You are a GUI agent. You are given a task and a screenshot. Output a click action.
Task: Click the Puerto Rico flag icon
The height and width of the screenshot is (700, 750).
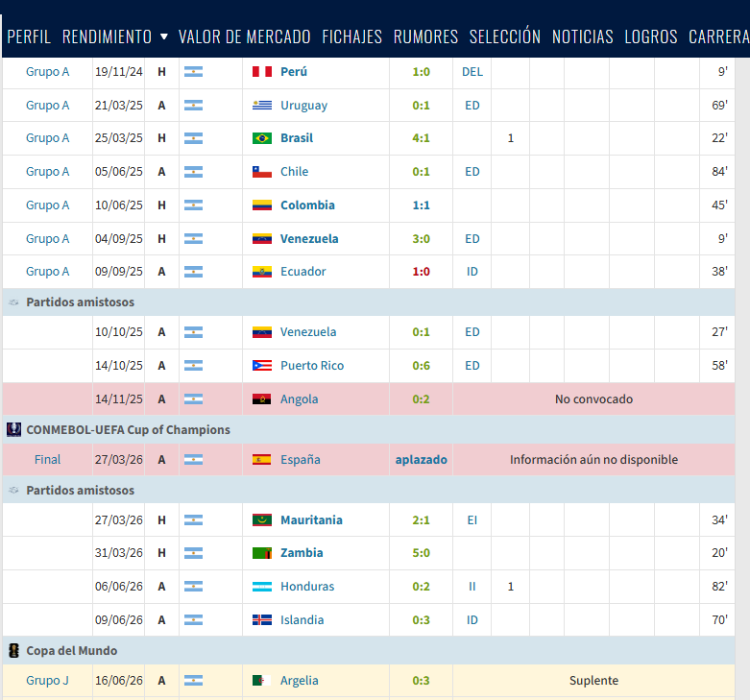[x=262, y=365]
